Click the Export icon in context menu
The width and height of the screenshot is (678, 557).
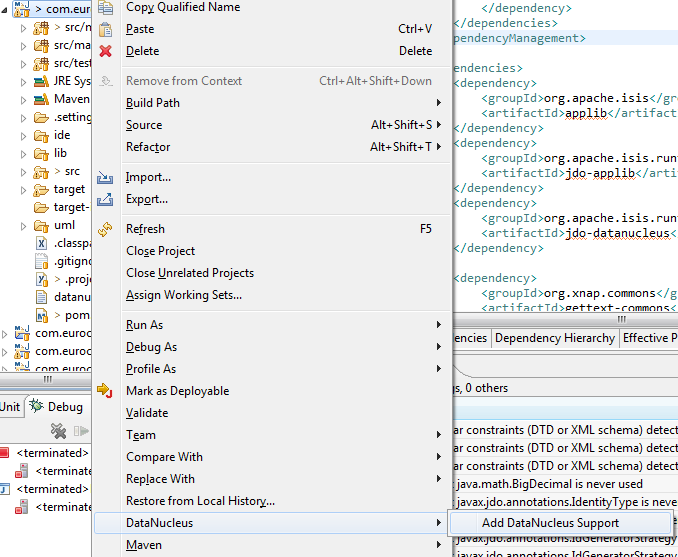click(x=105, y=200)
